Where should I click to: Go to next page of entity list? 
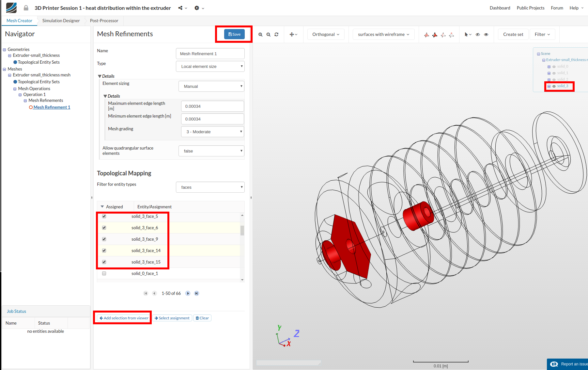point(188,293)
